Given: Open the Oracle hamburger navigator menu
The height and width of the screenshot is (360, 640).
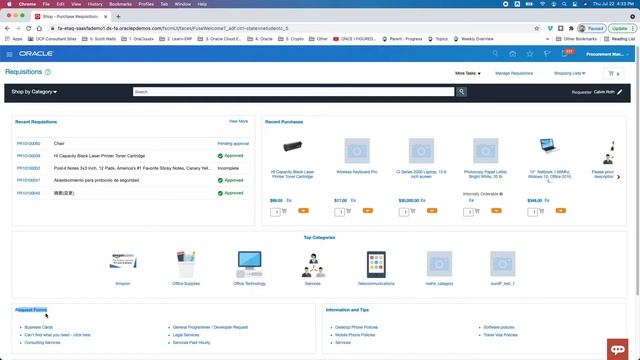Looking at the screenshot, I should [9, 54].
